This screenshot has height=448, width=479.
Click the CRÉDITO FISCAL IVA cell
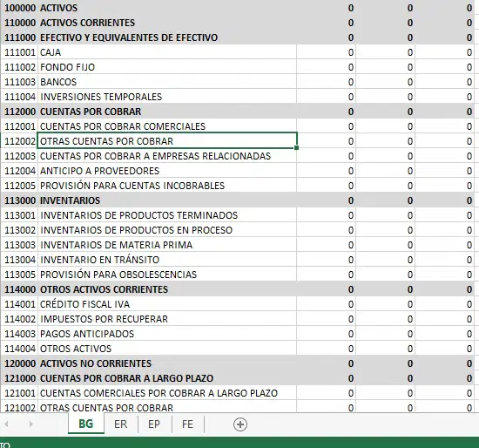click(x=167, y=304)
